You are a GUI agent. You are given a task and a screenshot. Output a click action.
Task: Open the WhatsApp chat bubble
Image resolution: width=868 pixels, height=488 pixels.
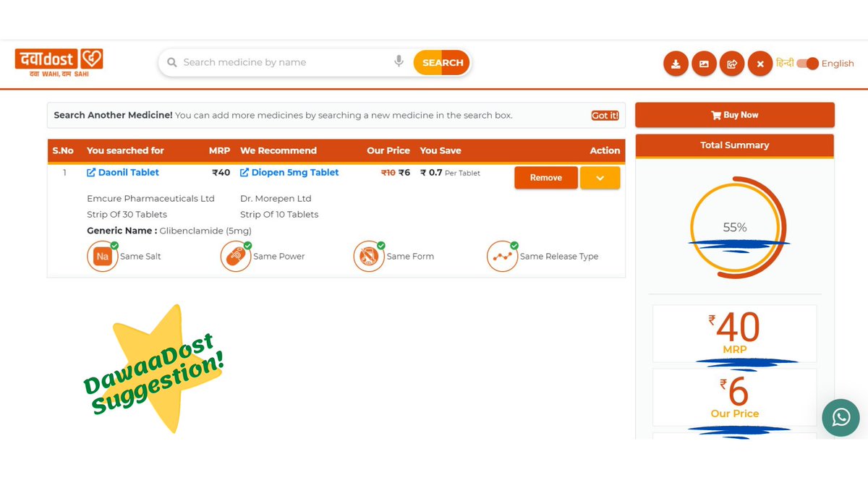(x=841, y=417)
